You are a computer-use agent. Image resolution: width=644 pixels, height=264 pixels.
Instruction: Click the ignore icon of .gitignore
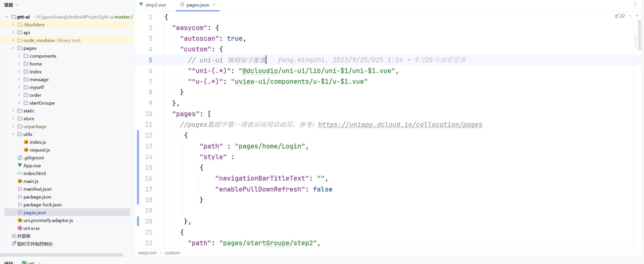[x=20, y=158]
